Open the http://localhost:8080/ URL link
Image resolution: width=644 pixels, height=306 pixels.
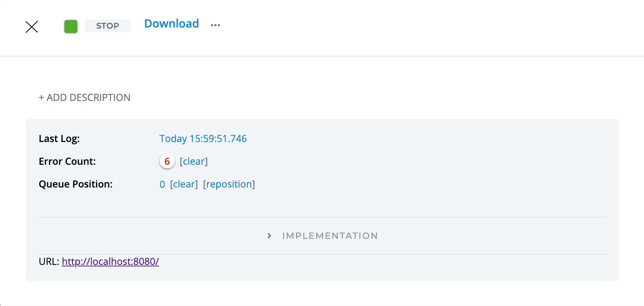[110, 262]
